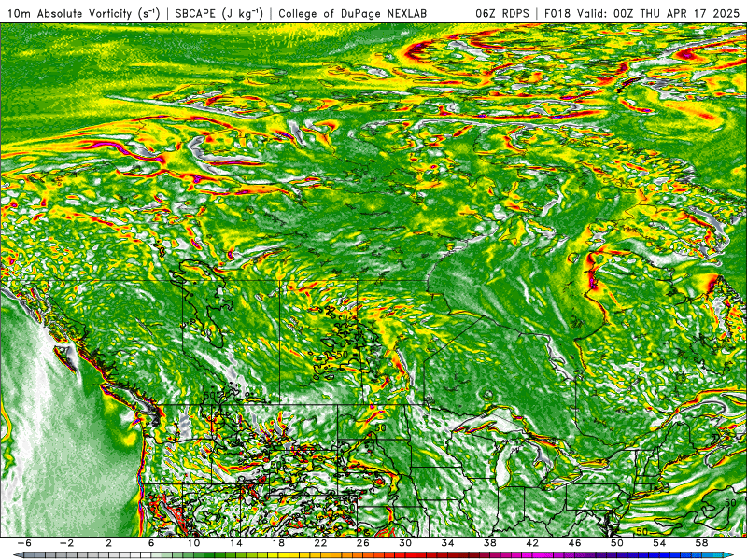Select the "06Z RDPS" model run label
Screen dimensions: 747x560
coord(502,13)
